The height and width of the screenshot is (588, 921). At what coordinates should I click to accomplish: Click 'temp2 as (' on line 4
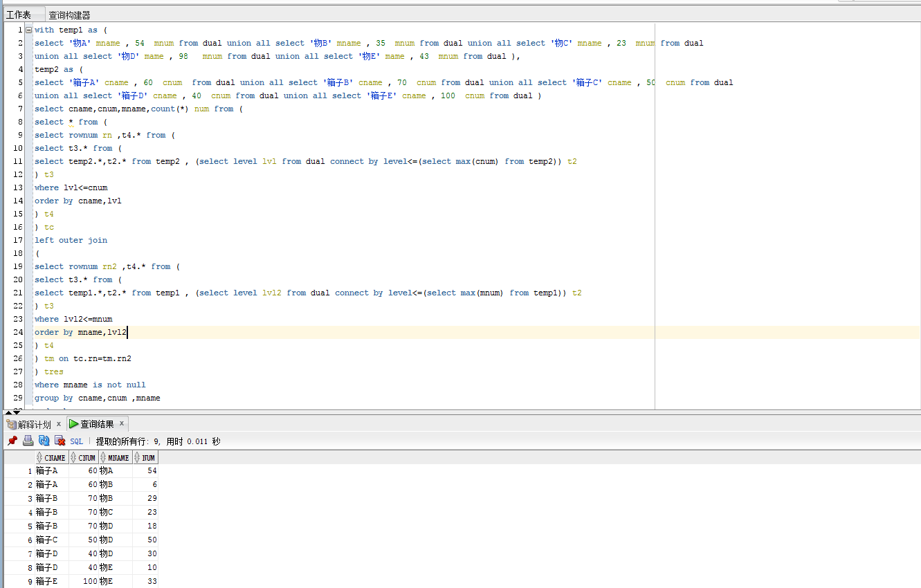(x=59, y=69)
